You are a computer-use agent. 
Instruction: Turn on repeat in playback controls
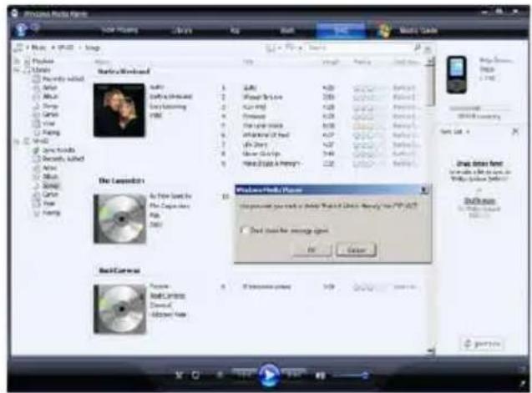pos(195,375)
